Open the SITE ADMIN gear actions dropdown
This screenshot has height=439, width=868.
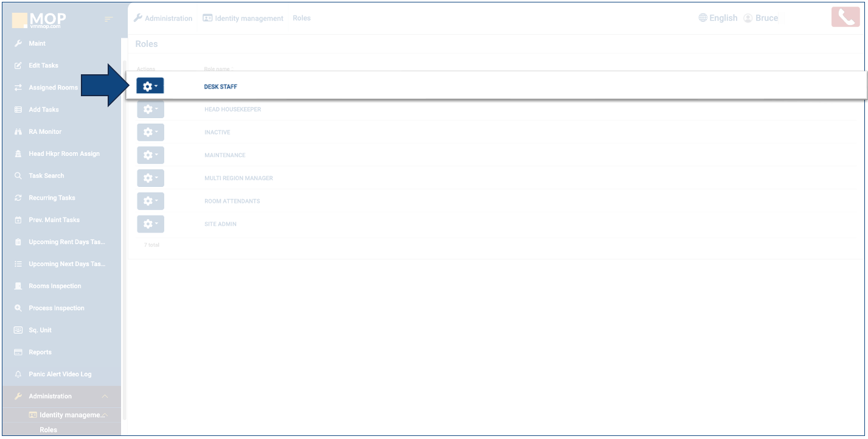[150, 224]
